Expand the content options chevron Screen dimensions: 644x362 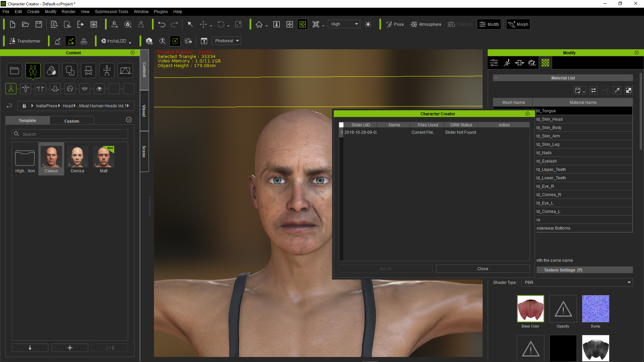pos(128,120)
